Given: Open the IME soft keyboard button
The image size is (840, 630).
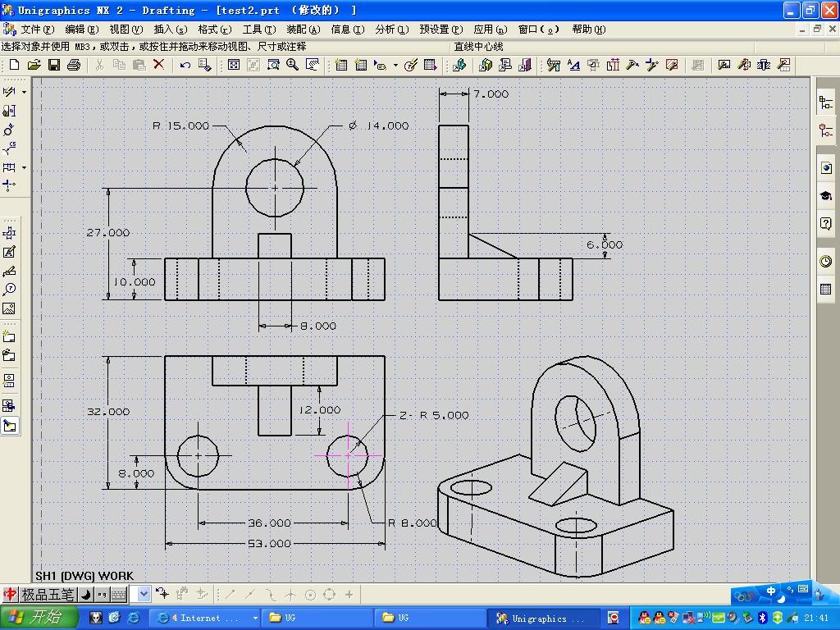Looking at the screenshot, I should tap(118, 594).
